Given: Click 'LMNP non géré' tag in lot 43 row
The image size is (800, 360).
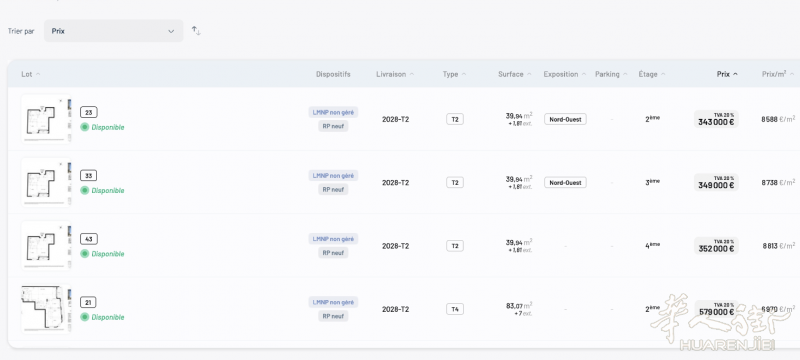Looking at the screenshot, I should point(333,239).
